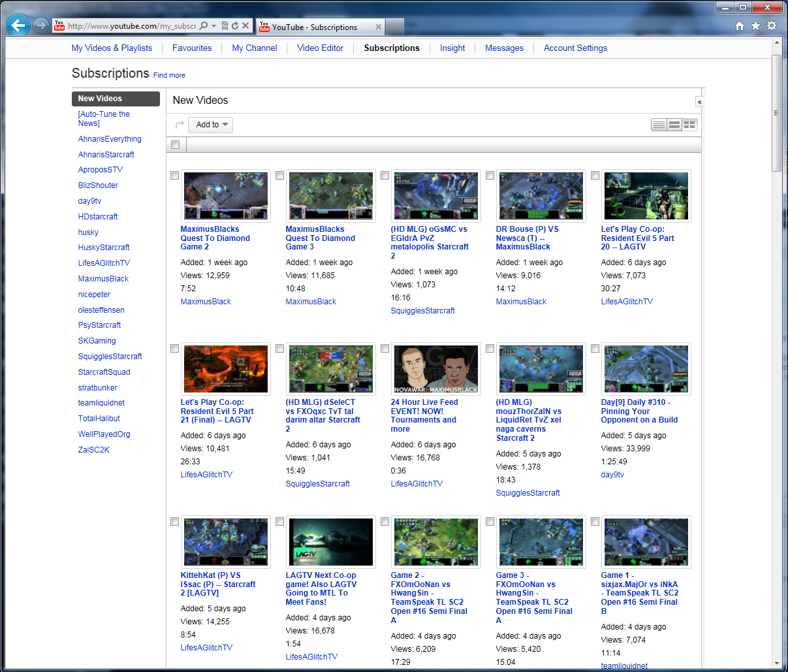This screenshot has width=788, height=672.
Task: Open the browser Tools gear icon
Action: [772, 25]
